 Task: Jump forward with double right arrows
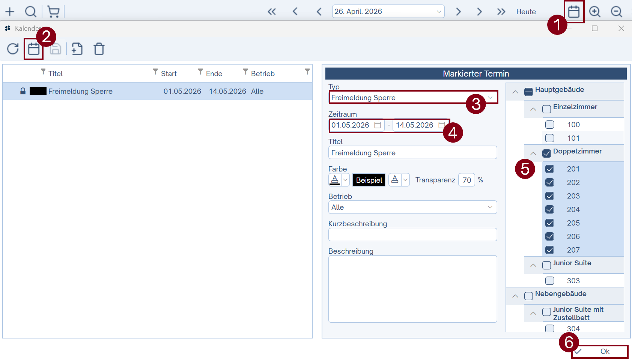[x=501, y=12]
